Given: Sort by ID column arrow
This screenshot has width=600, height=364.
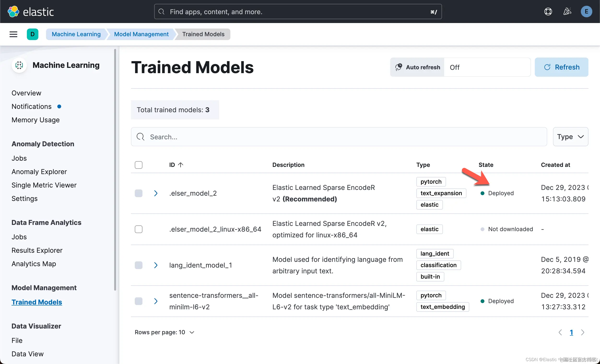Looking at the screenshot, I should 180,165.
